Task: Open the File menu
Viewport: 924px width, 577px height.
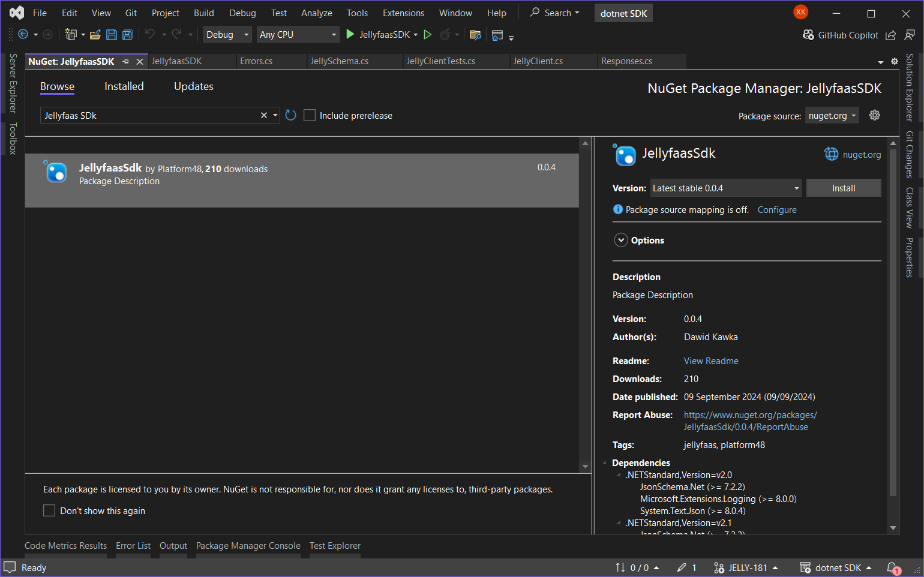Action: pyautogui.click(x=40, y=13)
